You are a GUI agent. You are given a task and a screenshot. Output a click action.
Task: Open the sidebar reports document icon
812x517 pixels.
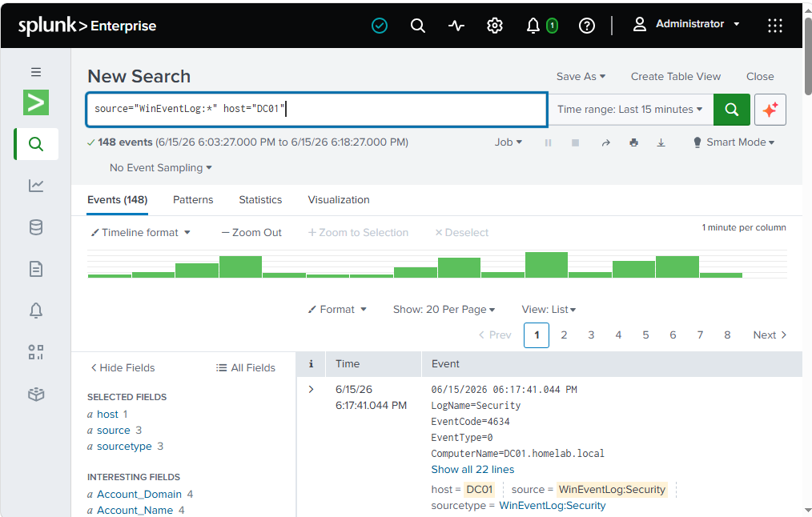tap(36, 269)
